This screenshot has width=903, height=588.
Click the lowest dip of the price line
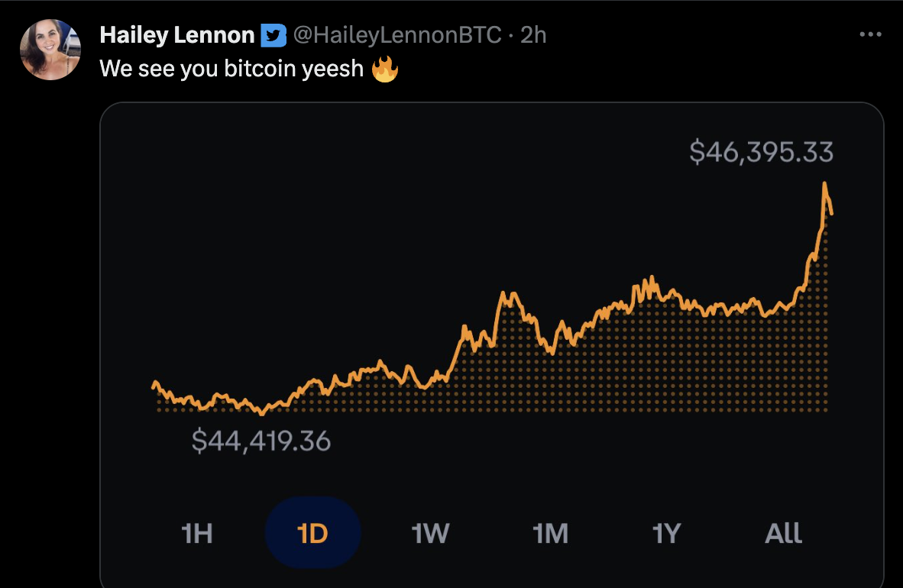(x=262, y=414)
